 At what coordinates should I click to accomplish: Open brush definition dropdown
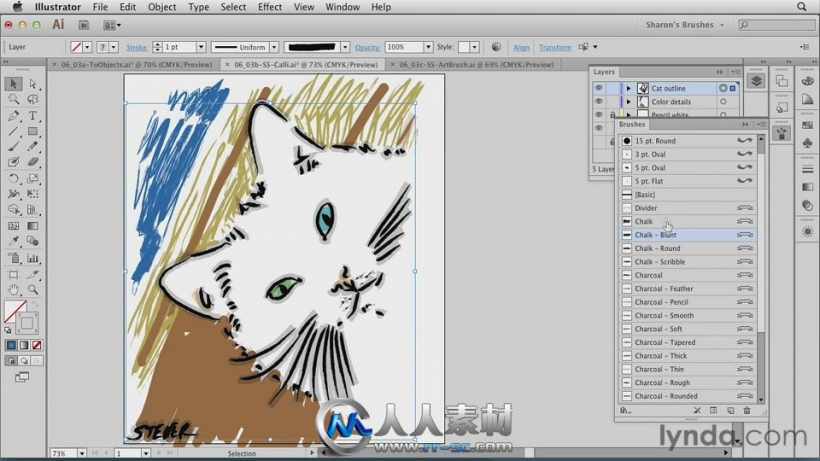point(345,47)
